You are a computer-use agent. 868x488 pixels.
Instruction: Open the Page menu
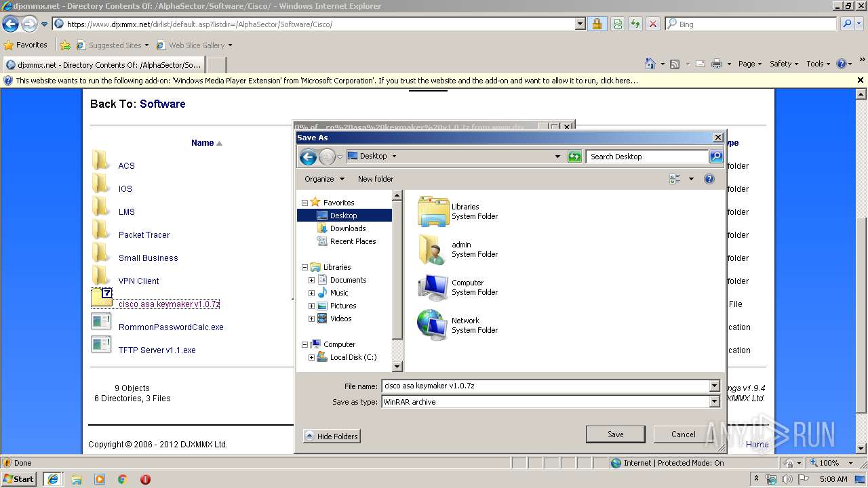(x=750, y=64)
